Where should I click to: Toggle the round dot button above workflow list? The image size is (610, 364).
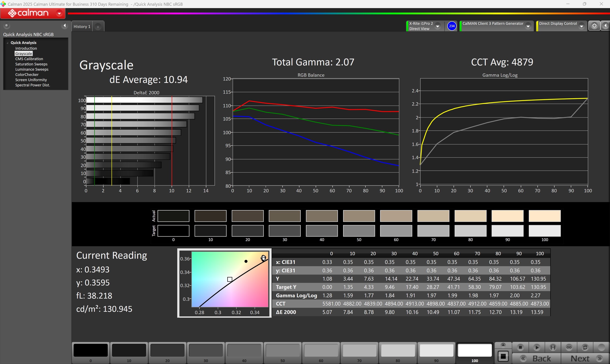tap(7, 25)
